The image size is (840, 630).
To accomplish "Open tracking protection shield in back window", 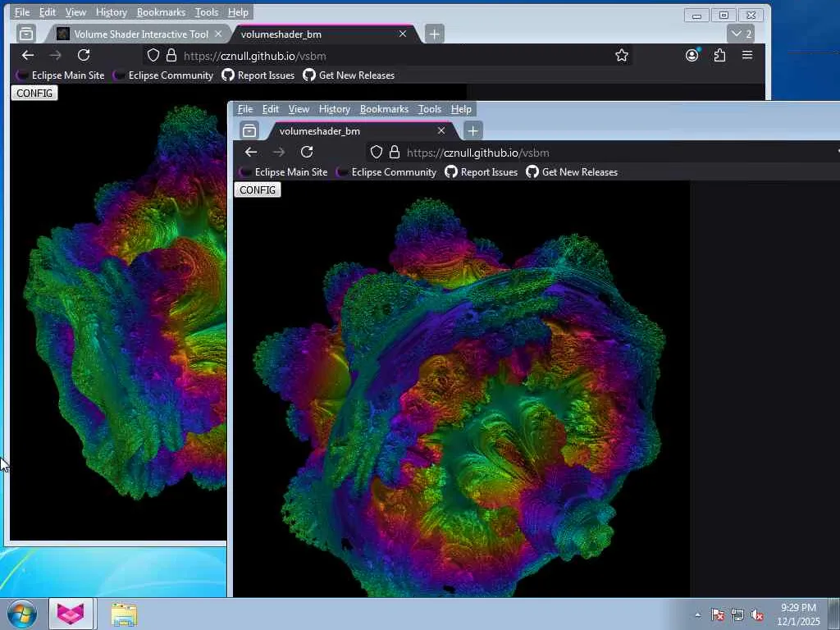I will tap(153, 55).
